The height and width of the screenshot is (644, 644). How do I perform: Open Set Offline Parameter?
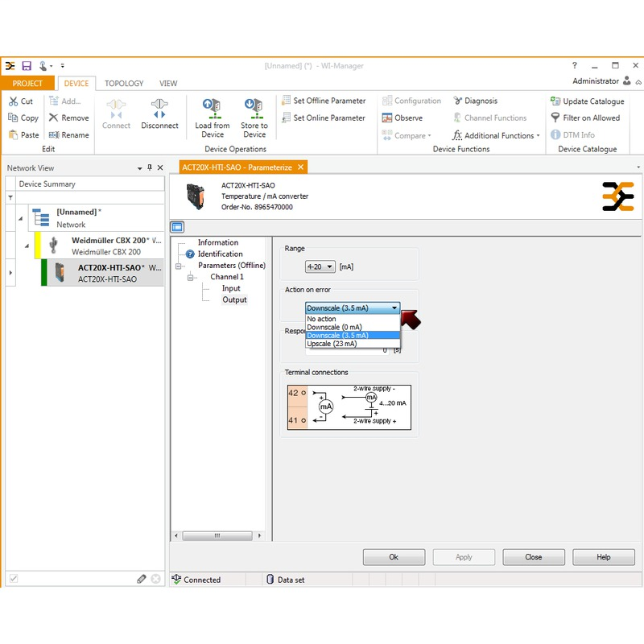click(x=324, y=101)
